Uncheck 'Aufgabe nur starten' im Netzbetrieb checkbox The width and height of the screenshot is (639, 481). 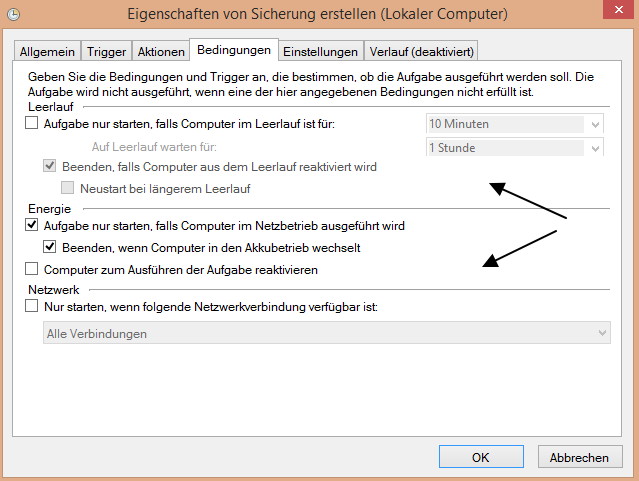tap(31, 226)
